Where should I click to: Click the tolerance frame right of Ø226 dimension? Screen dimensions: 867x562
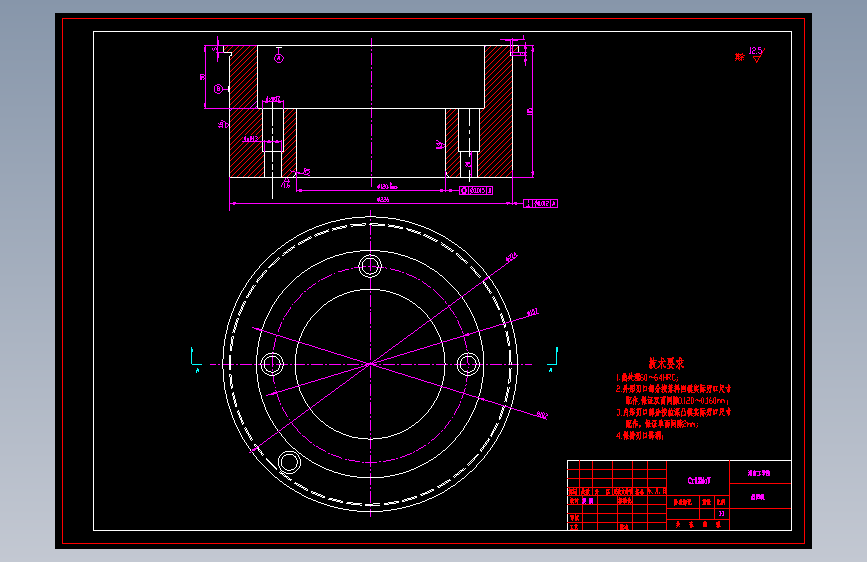(x=540, y=204)
